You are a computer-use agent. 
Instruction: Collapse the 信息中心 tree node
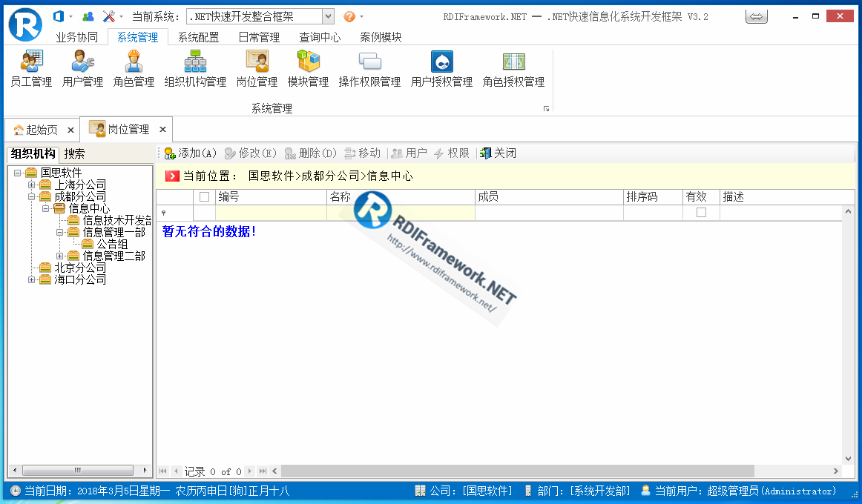[x=46, y=208]
